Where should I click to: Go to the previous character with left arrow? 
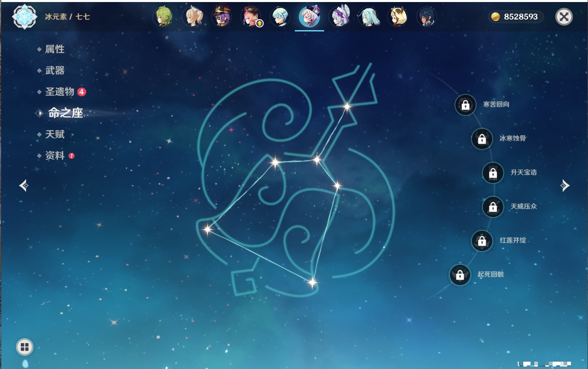coord(24,186)
